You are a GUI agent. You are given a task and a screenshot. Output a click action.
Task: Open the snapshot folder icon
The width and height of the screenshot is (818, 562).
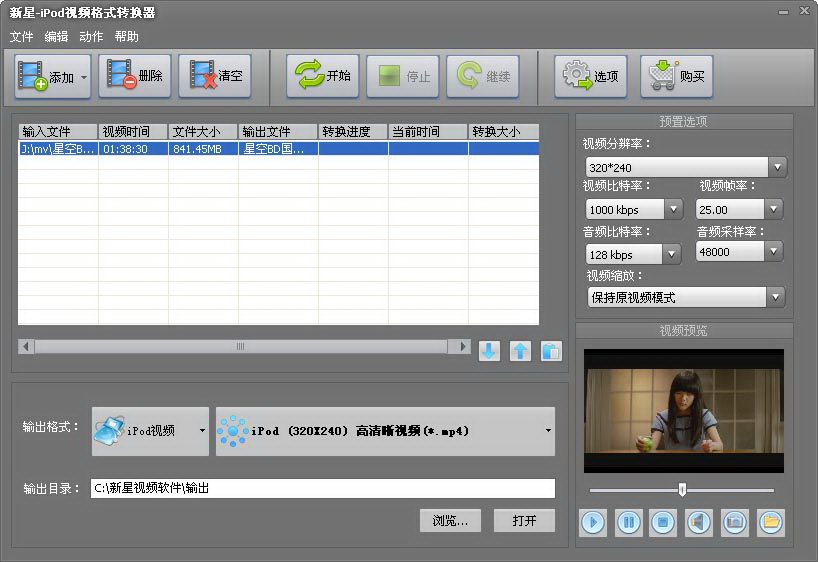point(771,522)
